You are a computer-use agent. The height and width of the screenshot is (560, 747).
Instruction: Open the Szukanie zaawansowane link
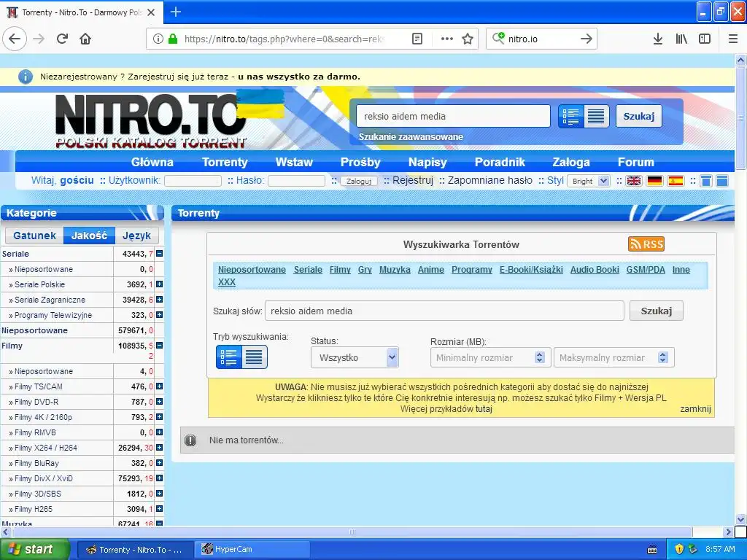(411, 136)
